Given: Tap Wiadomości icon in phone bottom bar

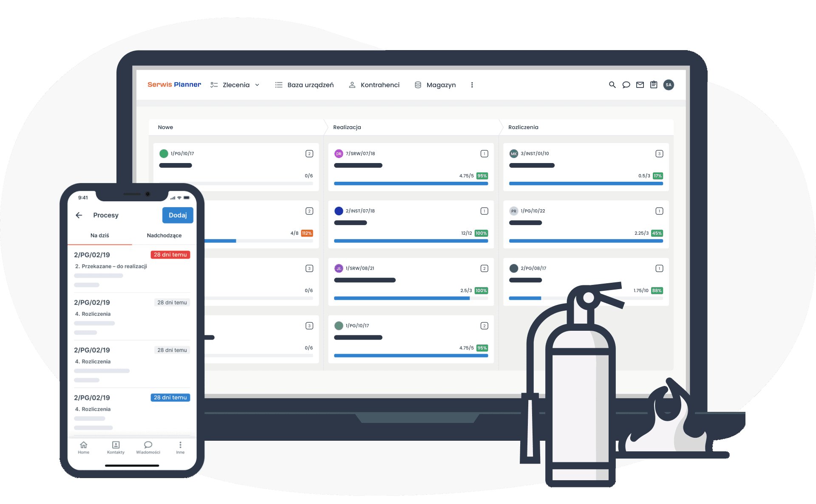Looking at the screenshot, I should click(148, 448).
